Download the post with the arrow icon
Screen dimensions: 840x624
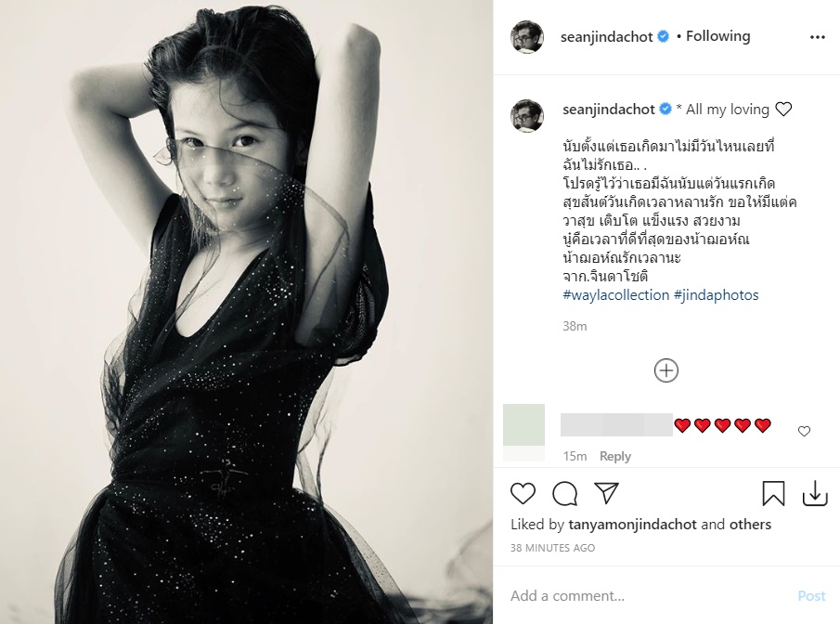point(814,493)
